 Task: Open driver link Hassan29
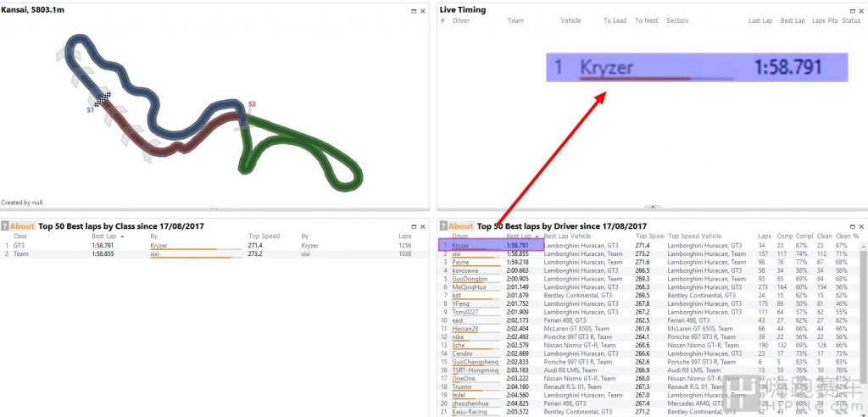pyautogui.click(x=465, y=328)
